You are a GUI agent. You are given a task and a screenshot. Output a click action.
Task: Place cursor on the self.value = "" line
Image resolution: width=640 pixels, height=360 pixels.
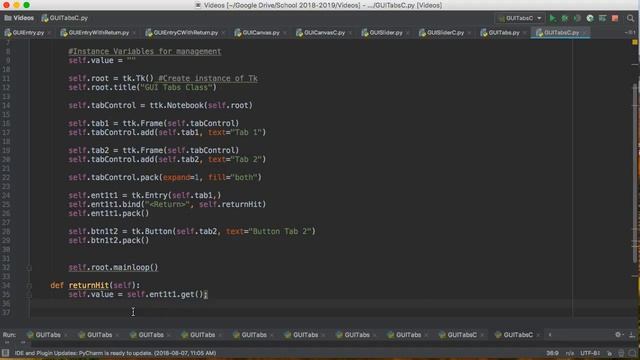click(x=102, y=60)
